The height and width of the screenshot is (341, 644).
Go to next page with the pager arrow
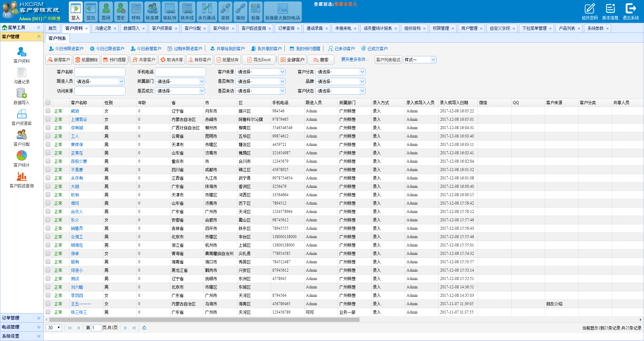[125, 328]
